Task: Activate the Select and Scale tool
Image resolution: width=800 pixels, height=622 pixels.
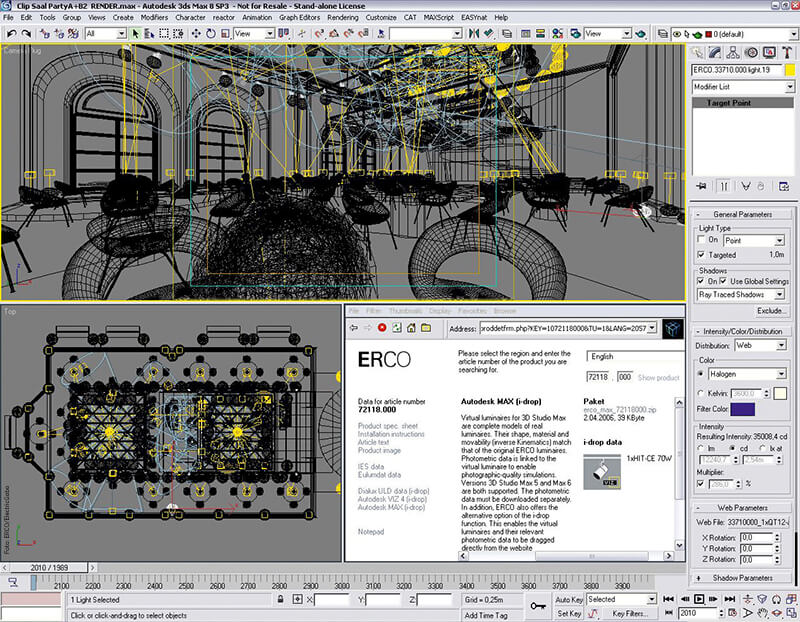Action: click(x=225, y=34)
